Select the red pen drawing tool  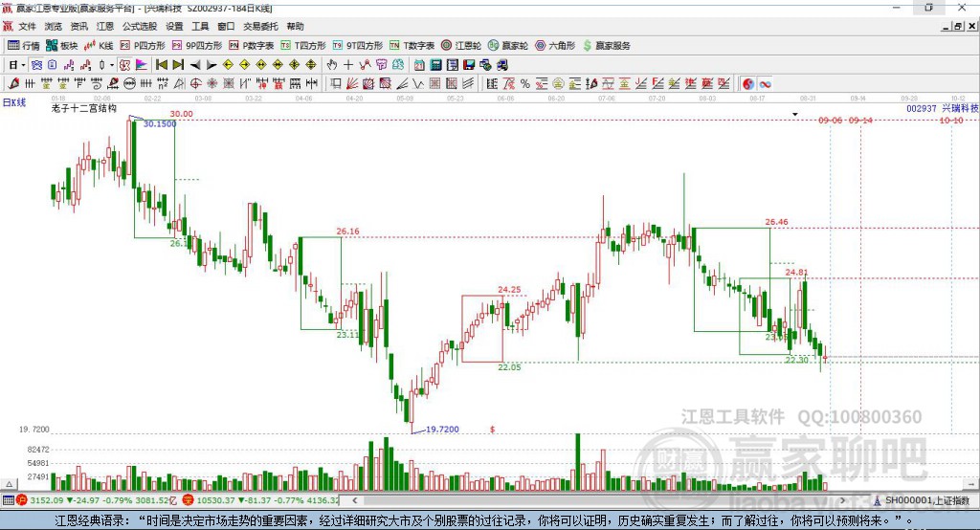pos(13,83)
